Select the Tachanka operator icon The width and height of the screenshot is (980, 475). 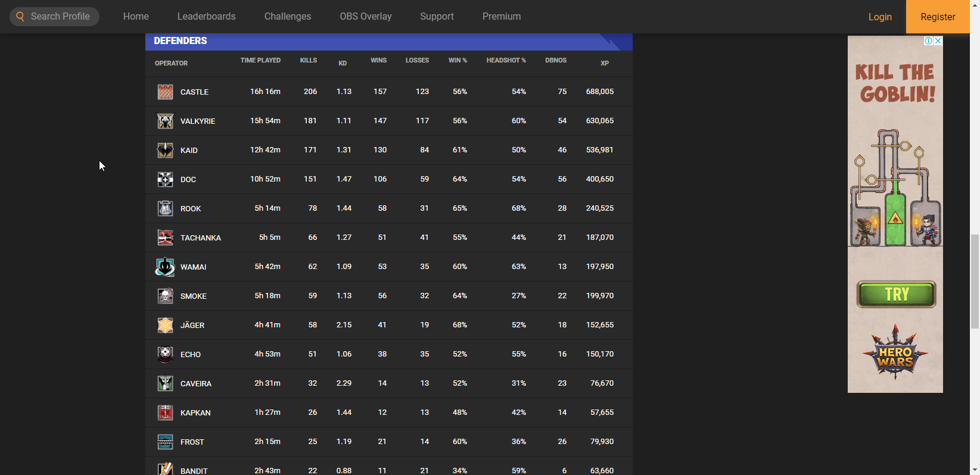coord(165,237)
